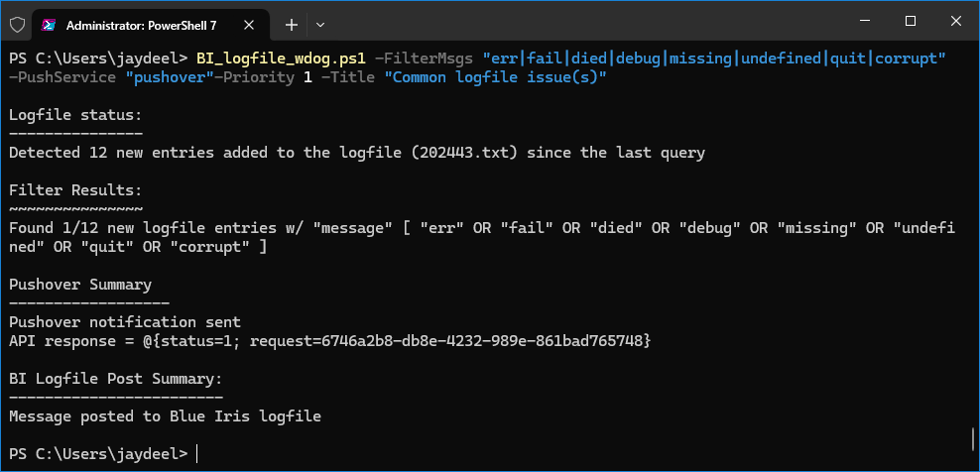
Task: Click the PowerShell icon in the tab
Action: click(48, 25)
